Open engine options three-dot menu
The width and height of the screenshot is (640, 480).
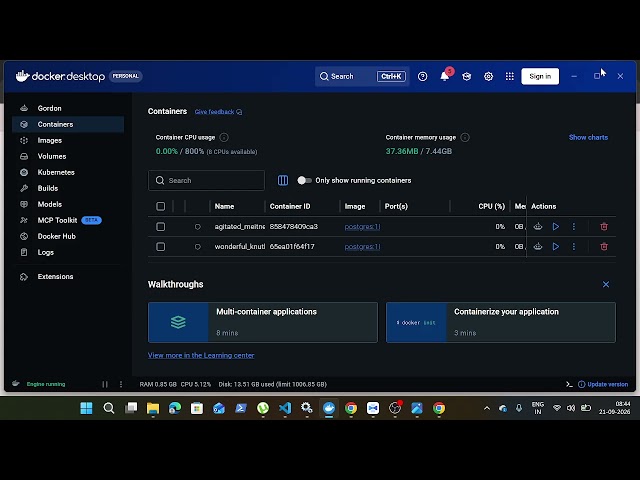pyautogui.click(x=121, y=384)
